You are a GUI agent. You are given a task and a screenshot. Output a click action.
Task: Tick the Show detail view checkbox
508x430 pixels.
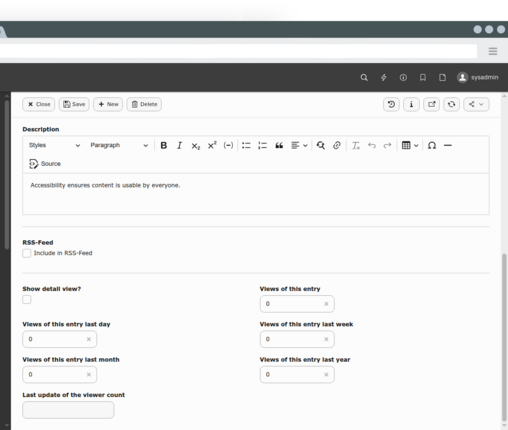pos(27,300)
